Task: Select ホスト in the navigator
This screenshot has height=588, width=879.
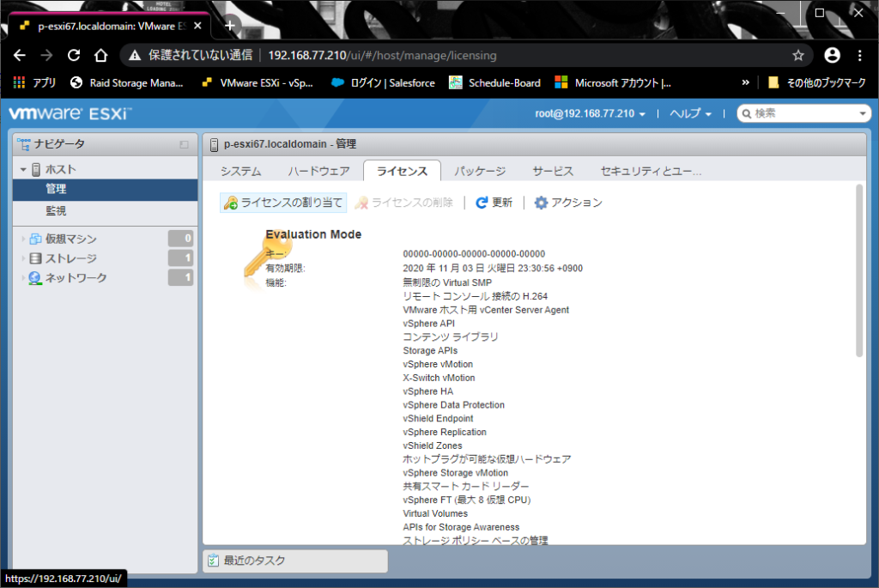Action: click(x=61, y=169)
